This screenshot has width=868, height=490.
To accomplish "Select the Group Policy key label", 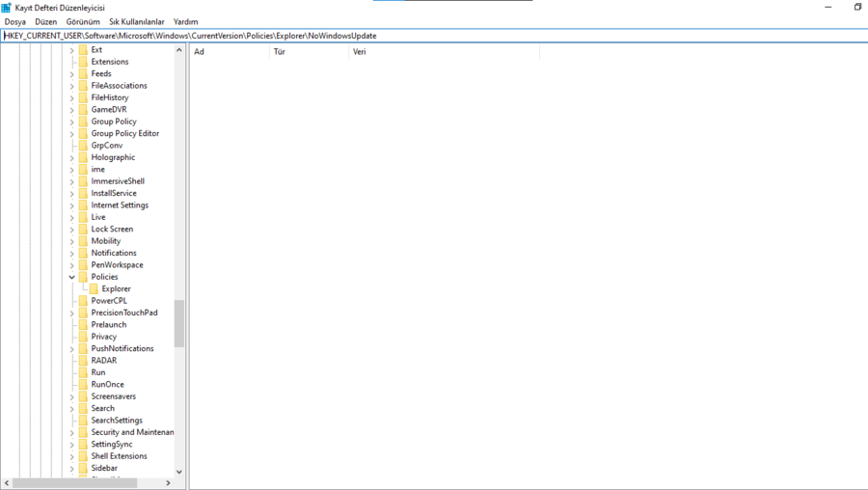I will [x=114, y=122].
